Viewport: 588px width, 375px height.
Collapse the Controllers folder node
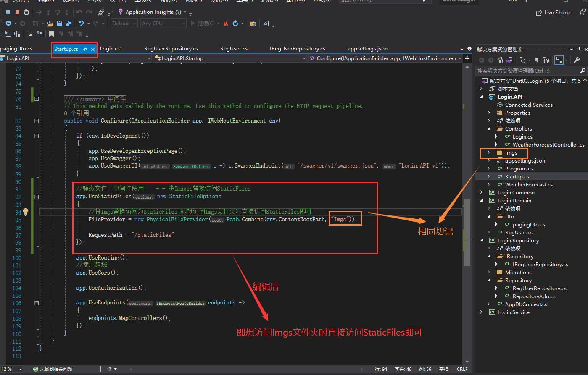pyautogui.click(x=488, y=129)
